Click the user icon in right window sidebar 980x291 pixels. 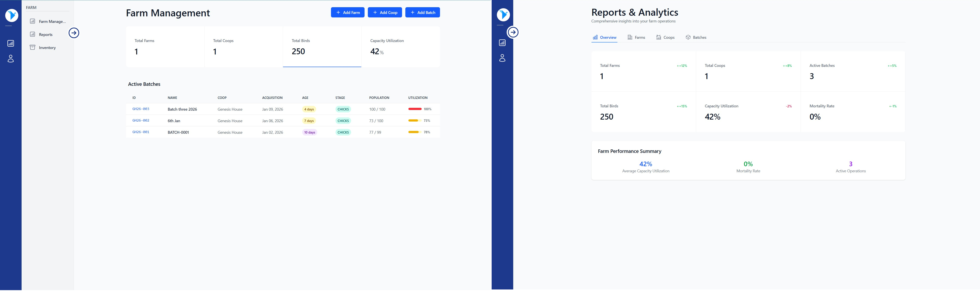click(502, 58)
